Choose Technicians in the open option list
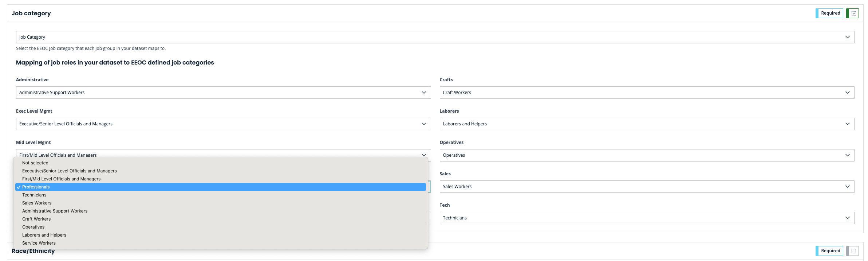The image size is (868, 261). coord(34,195)
